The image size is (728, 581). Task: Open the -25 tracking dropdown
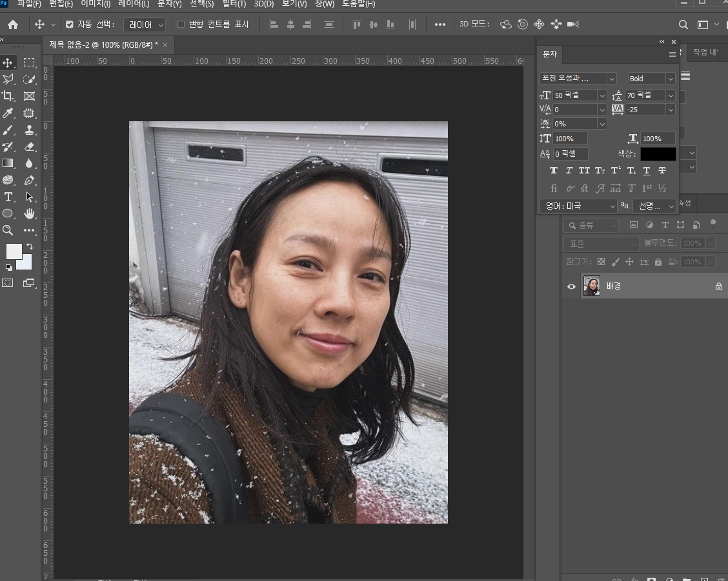(671, 110)
